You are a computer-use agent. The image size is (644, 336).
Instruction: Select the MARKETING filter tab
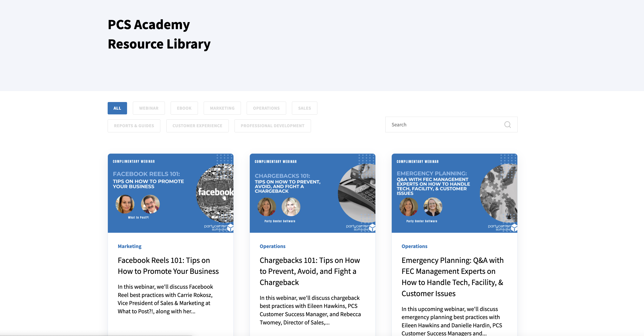pyautogui.click(x=222, y=108)
